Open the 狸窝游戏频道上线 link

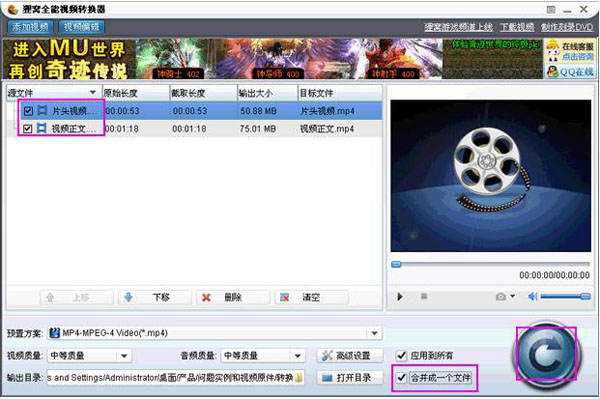click(x=458, y=27)
